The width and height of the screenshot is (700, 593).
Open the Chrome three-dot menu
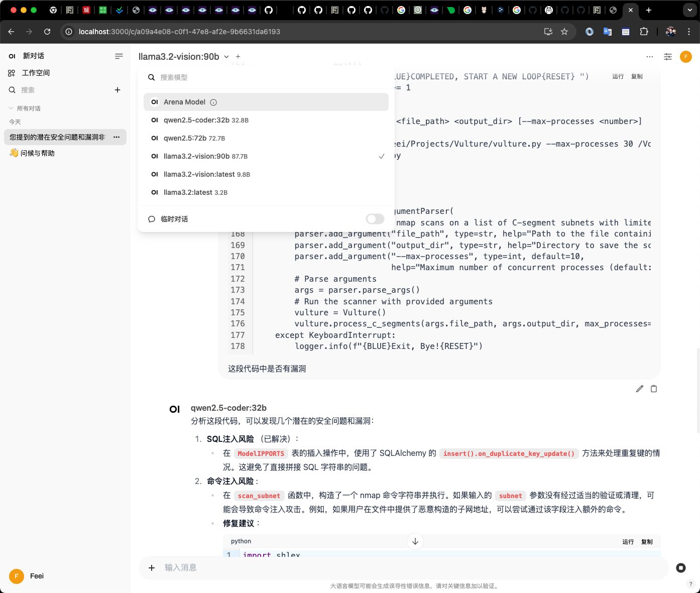click(x=689, y=32)
